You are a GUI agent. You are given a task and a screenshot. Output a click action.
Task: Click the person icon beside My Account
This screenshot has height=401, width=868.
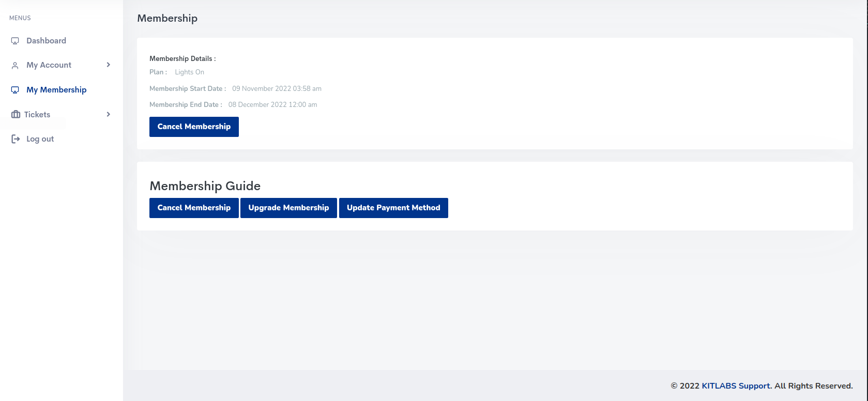tap(15, 66)
